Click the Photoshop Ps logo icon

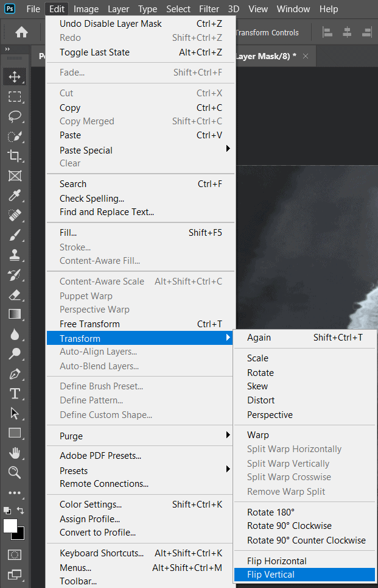pos(10,9)
